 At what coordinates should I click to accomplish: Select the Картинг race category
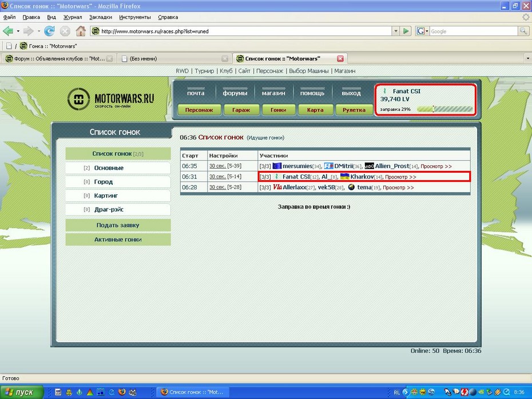118,195
